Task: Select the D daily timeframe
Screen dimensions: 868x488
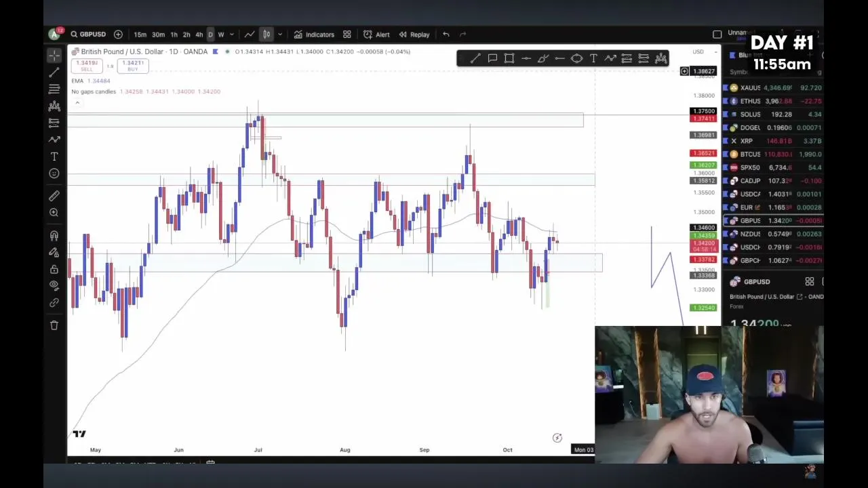Action: pyautogui.click(x=210, y=35)
